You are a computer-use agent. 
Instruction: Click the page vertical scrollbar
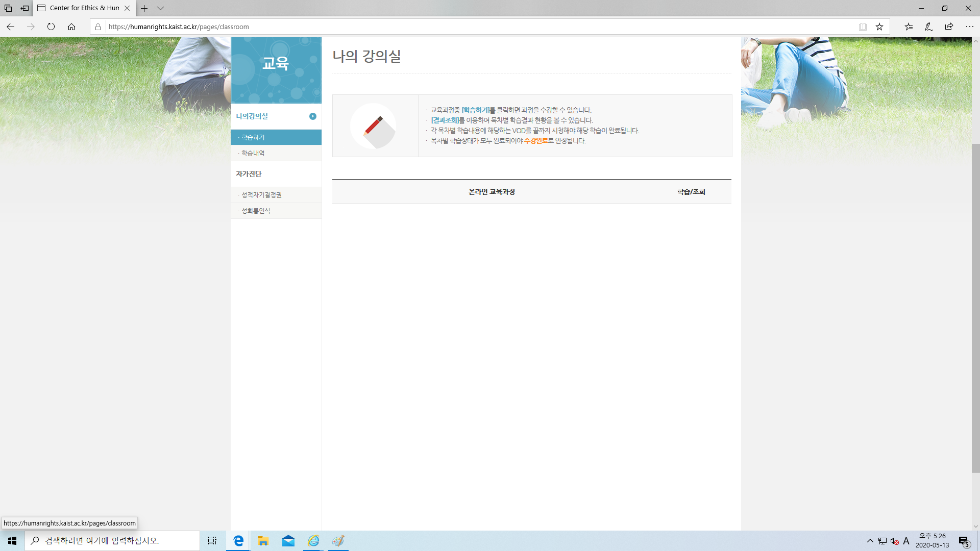(x=975, y=308)
